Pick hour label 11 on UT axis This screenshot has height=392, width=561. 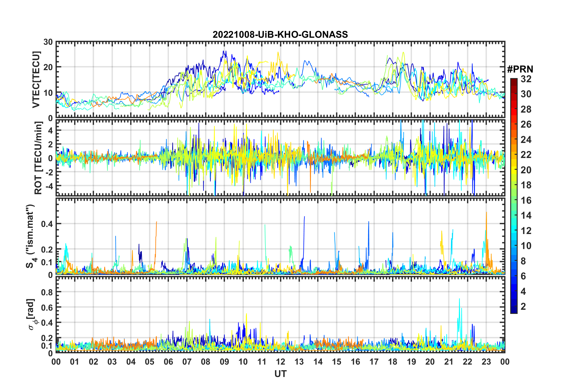click(262, 362)
